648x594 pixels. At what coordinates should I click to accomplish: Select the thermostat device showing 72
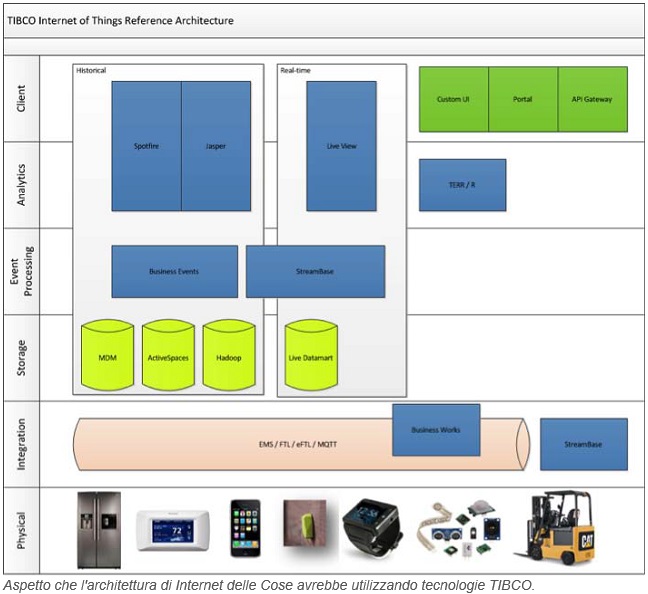(173, 530)
